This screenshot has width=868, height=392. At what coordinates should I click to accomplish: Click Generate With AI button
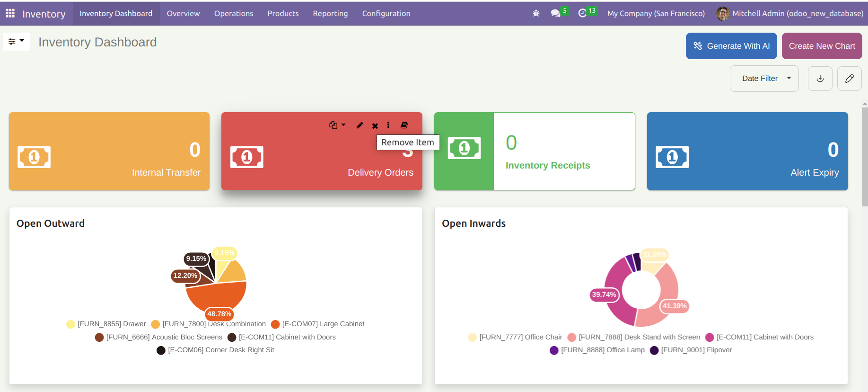tap(731, 46)
